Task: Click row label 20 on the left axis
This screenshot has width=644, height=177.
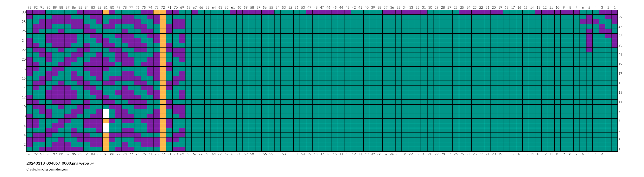Action: 24,59
